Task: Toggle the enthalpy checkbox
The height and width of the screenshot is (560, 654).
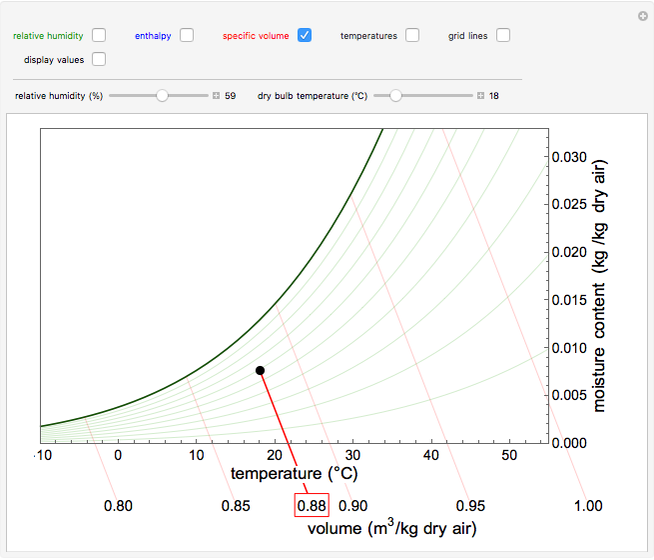Action: [x=187, y=35]
